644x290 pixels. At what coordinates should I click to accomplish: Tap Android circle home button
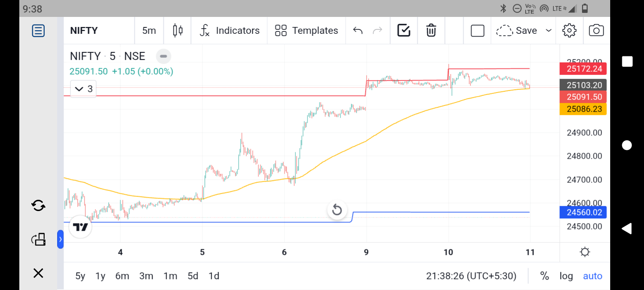click(627, 145)
